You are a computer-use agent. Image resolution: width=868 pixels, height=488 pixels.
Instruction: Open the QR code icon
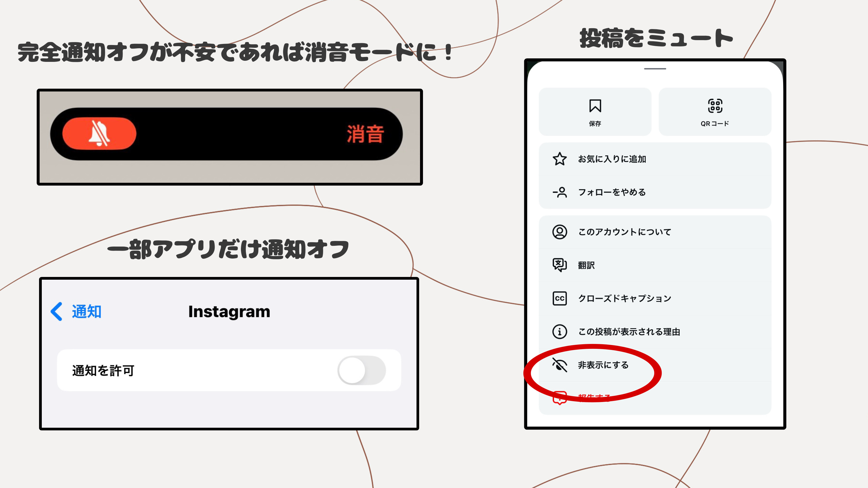[x=715, y=106]
